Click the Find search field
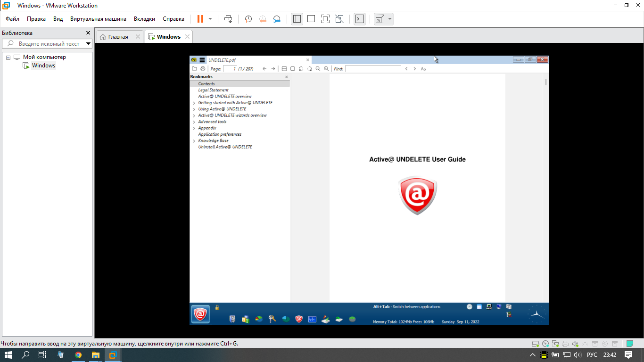This screenshot has width=644, height=362. (x=373, y=69)
